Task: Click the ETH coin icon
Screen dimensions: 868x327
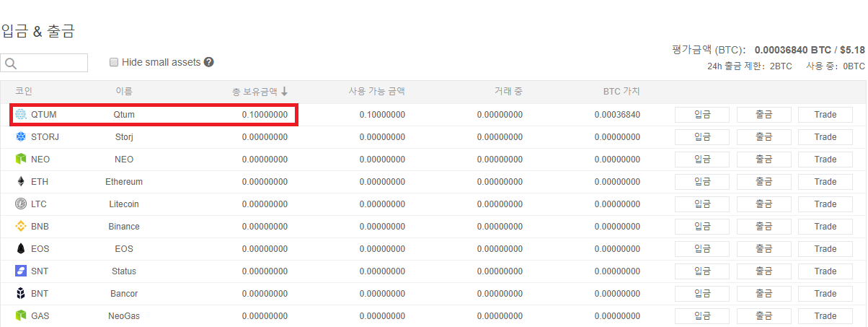Action: [21, 182]
